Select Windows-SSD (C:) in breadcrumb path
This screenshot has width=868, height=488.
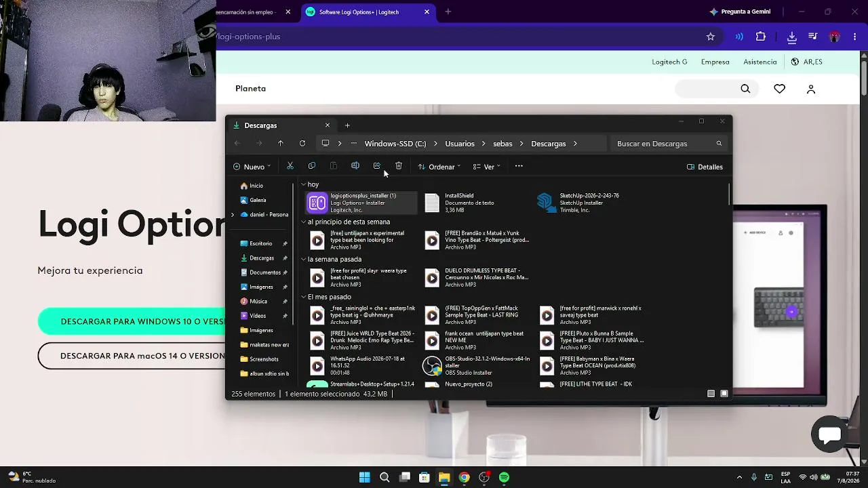click(395, 144)
